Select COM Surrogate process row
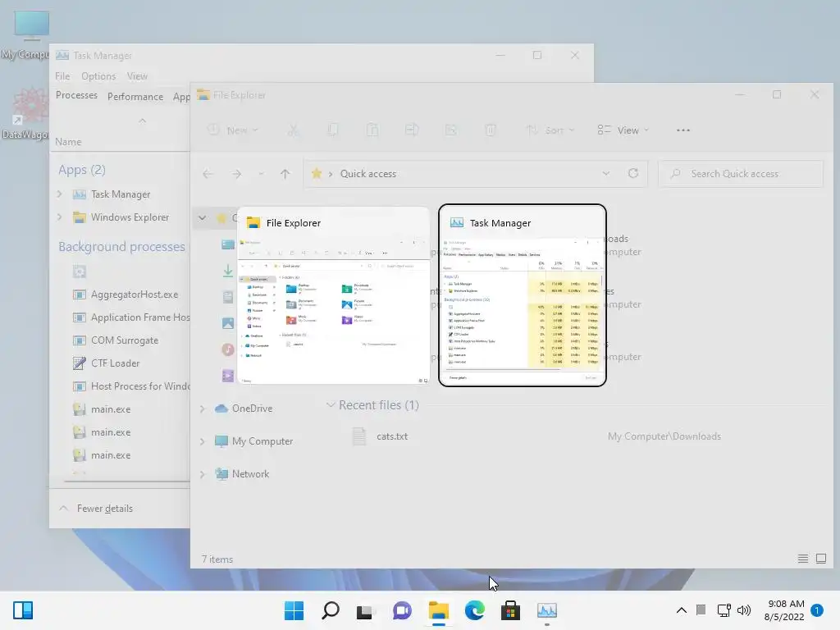Viewport: 840px width, 630px height. point(116,340)
